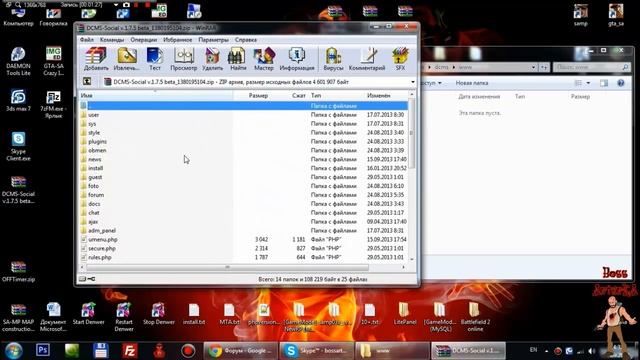Open the Избранное menu
The width and height of the screenshot is (640, 360).
click(x=178, y=40)
